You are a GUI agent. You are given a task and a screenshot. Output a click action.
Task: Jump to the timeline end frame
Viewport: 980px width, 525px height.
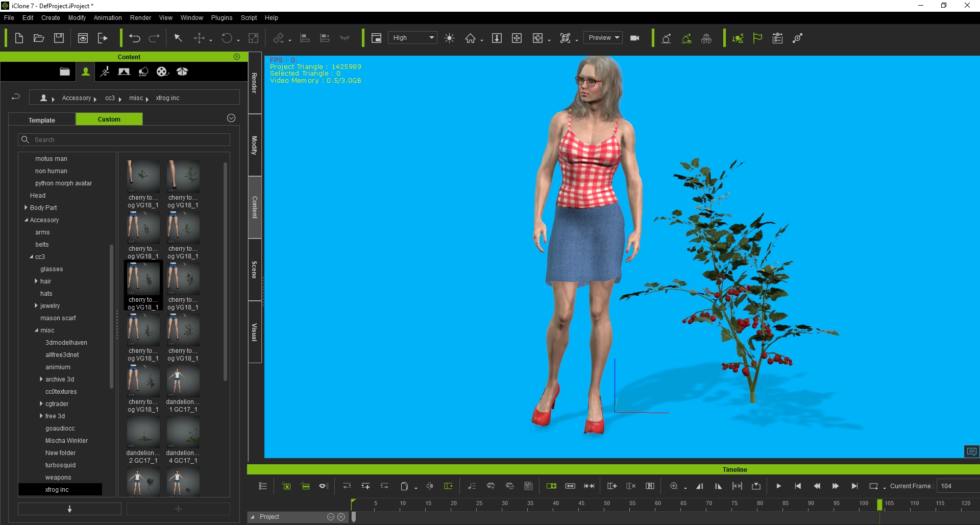854,486
